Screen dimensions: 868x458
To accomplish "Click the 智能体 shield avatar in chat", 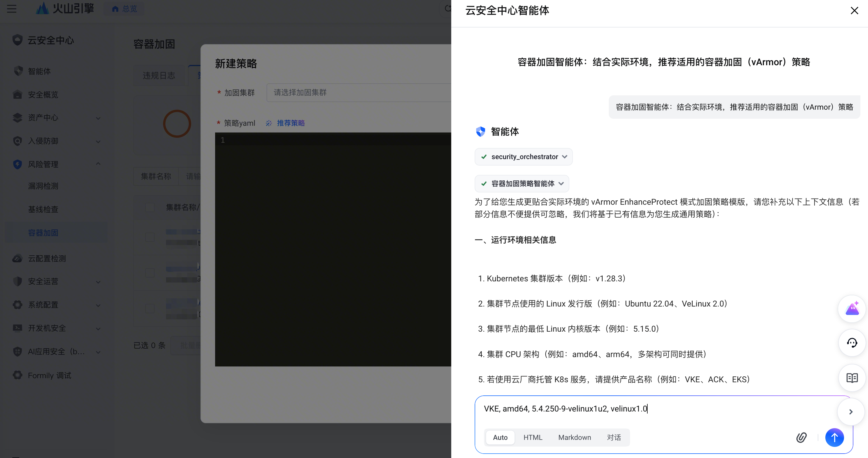I will [480, 131].
